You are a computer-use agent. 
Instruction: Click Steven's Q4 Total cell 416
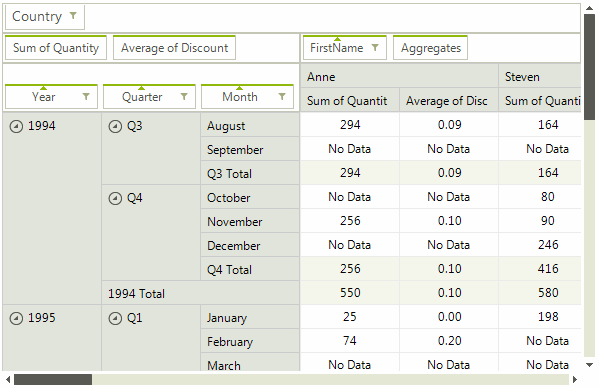[x=540, y=269]
